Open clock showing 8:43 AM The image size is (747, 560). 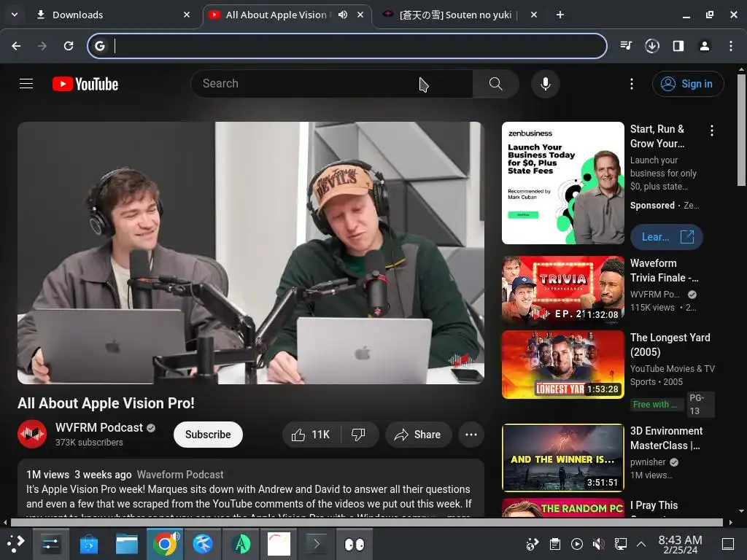(x=681, y=544)
